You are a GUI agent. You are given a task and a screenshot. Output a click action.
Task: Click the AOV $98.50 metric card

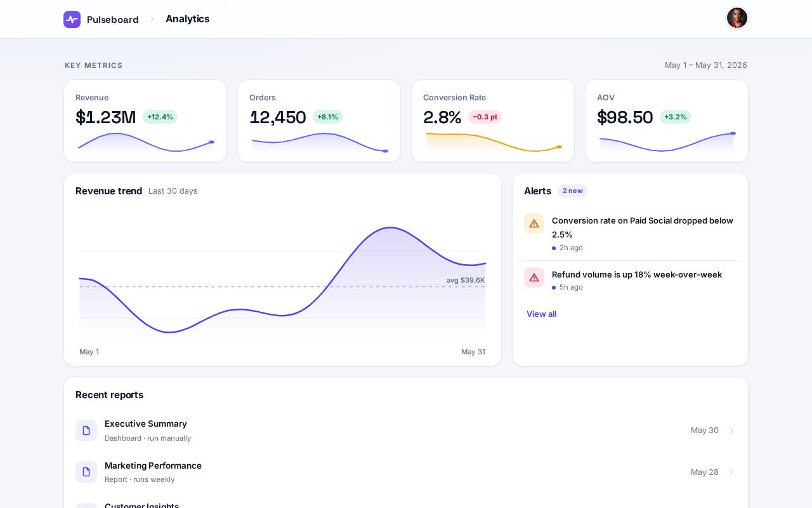(667, 121)
